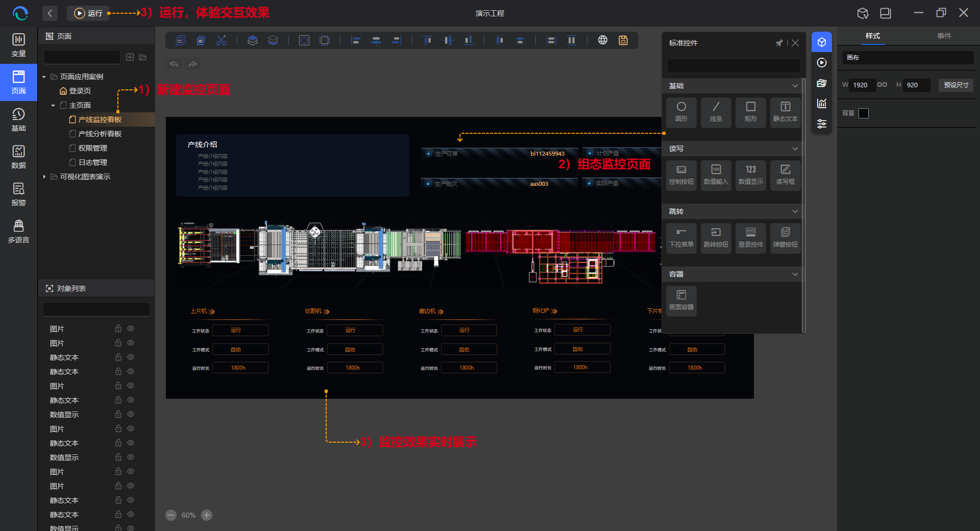Toggle visibility of first 静态文本 object
Screen dimensions: 980x531
click(131, 357)
